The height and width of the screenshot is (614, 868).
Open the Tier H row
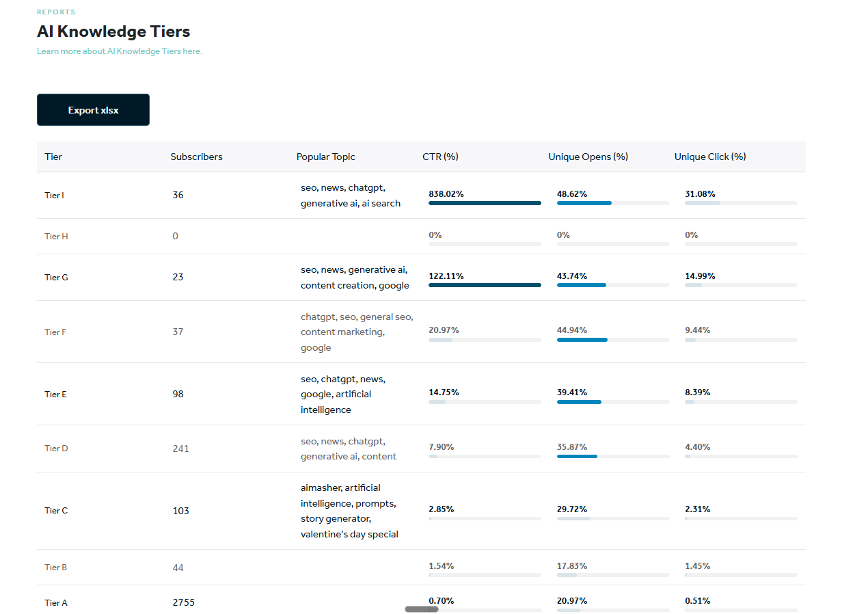(56, 237)
